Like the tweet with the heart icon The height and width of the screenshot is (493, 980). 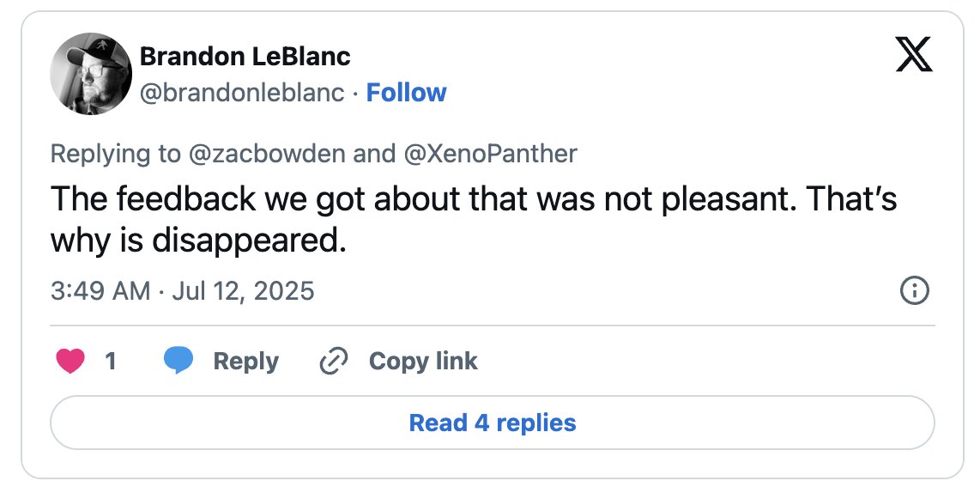pyautogui.click(x=70, y=361)
